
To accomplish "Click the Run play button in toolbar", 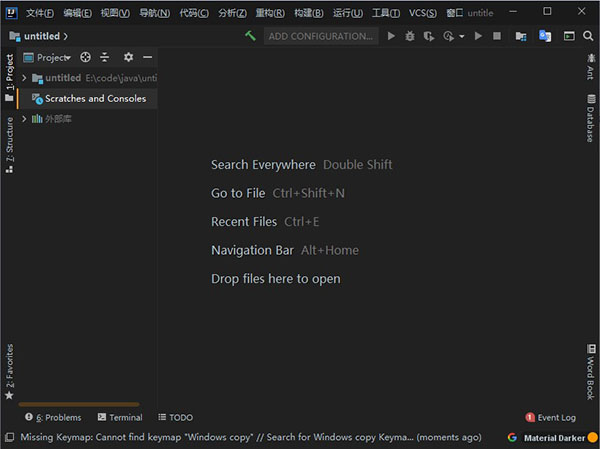I will click(x=391, y=36).
